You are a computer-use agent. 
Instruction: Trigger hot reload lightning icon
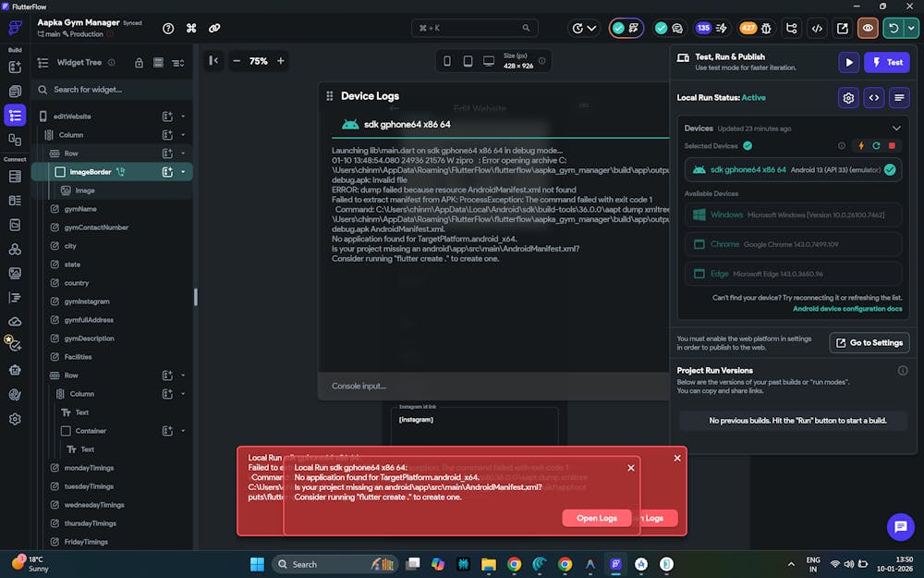pyautogui.click(x=861, y=146)
